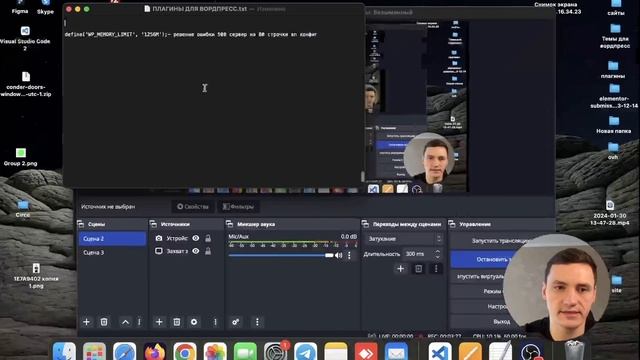
Task: Open source properties gear in sources toolbar
Action: click(x=194, y=322)
